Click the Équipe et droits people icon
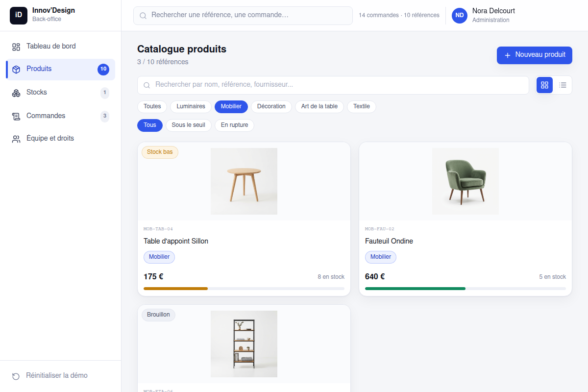 click(16, 139)
